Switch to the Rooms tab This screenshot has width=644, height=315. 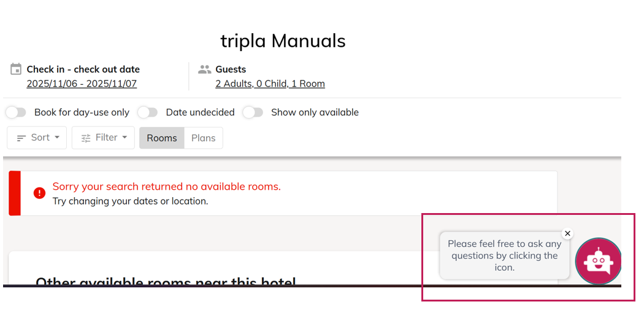[162, 138]
